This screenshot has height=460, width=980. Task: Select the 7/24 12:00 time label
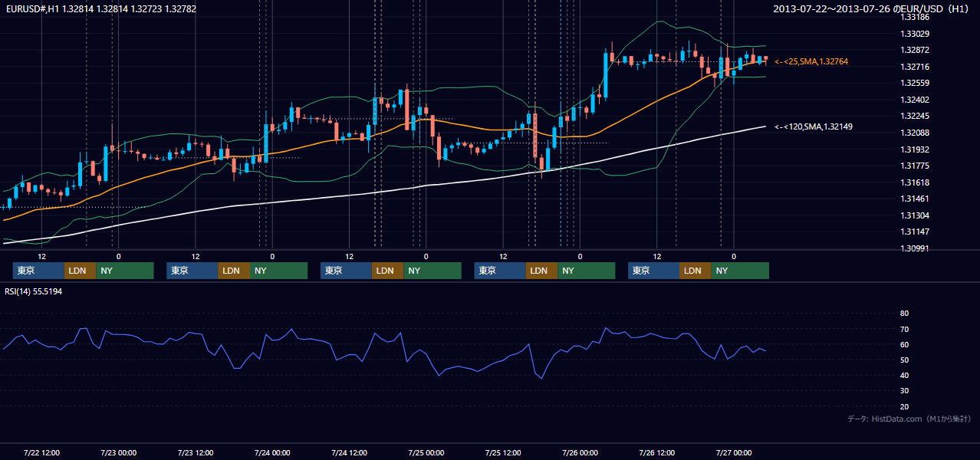click(x=349, y=452)
